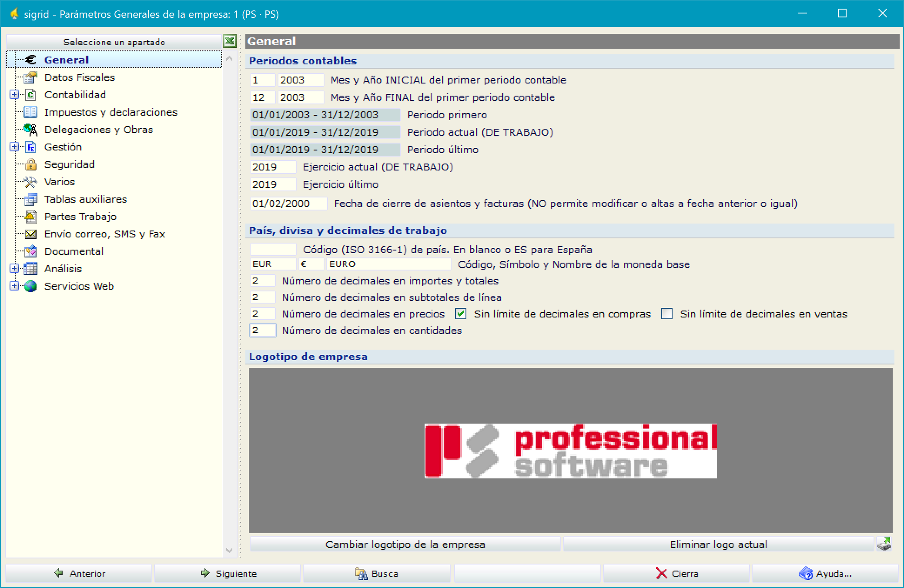
Task: Click the tree scrollbar down arrow
Action: [x=230, y=551]
